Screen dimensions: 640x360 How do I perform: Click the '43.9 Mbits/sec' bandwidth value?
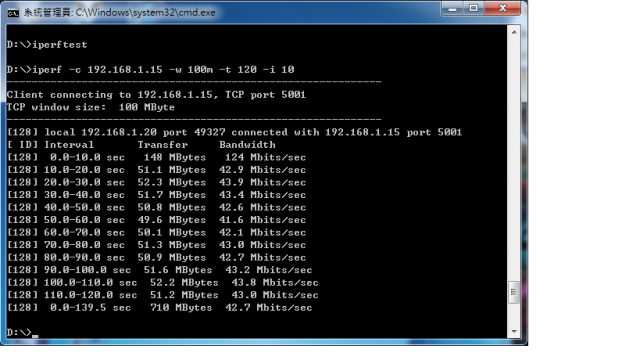pos(262,182)
